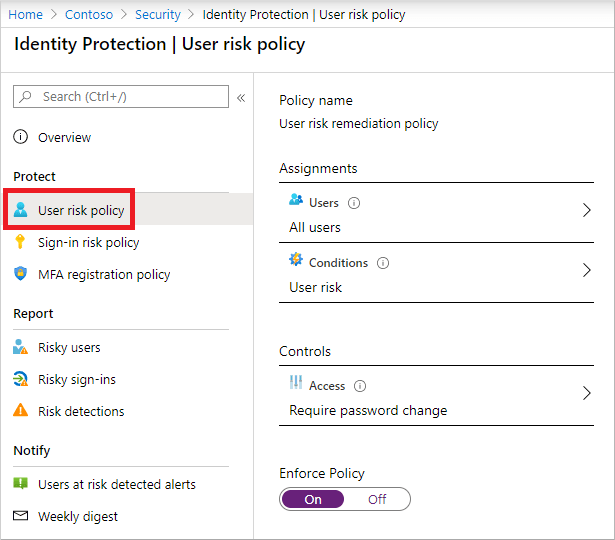
Task: Expand the Access controls chevron
Action: tap(587, 393)
